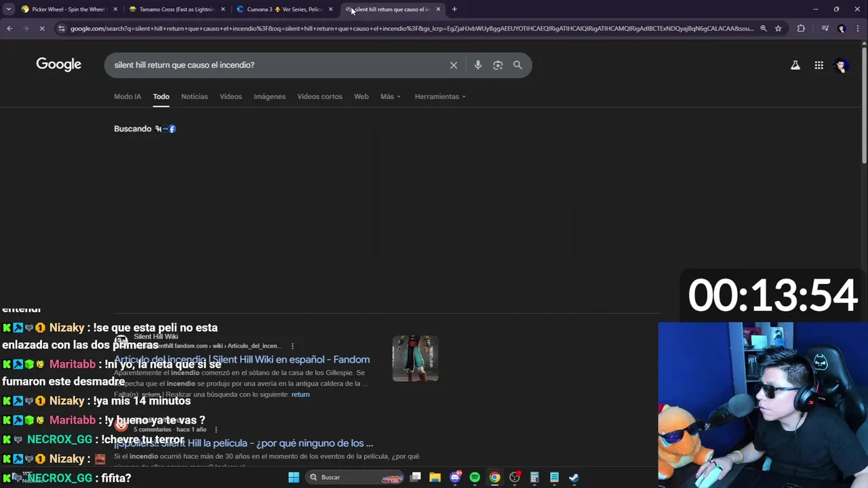Open Windows Start menu
Image resolution: width=868 pixels, height=488 pixels.
294,477
